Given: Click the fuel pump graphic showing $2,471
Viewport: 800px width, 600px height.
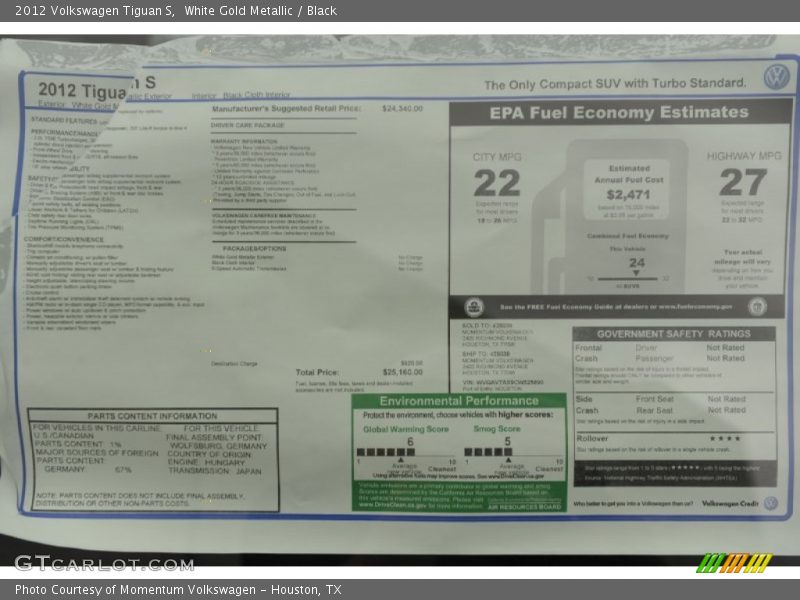Looking at the screenshot, I should click(629, 190).
